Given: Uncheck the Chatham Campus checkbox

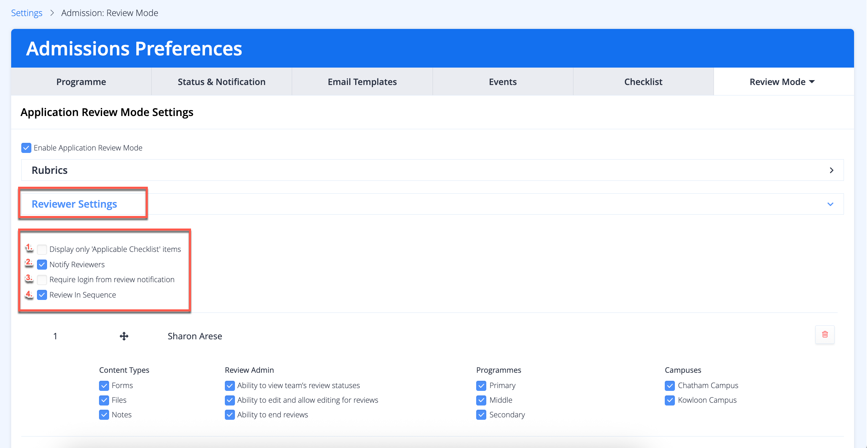Looking at the screenshot, I should [x=670, y=386].
